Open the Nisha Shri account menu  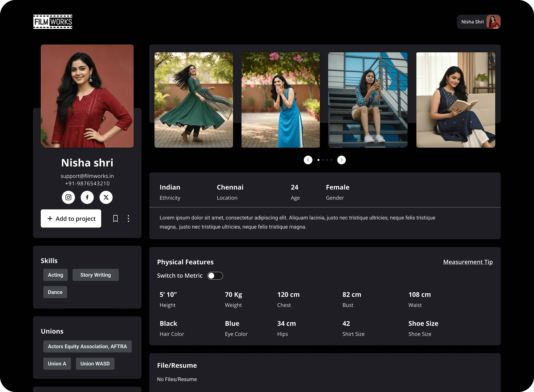pos(479,22)
